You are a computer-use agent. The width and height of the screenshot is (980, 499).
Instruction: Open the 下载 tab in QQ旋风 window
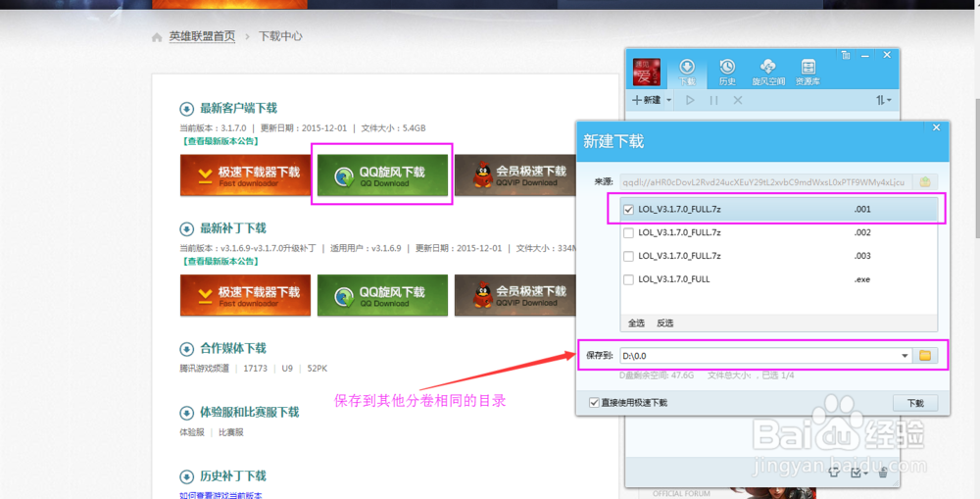(x=687, y=72)
